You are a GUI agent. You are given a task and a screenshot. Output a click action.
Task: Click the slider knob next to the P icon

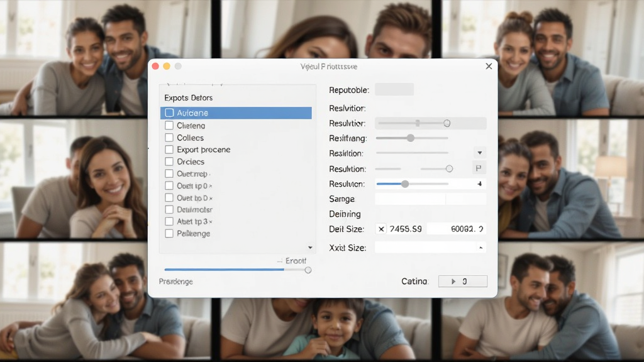point(449,168)
